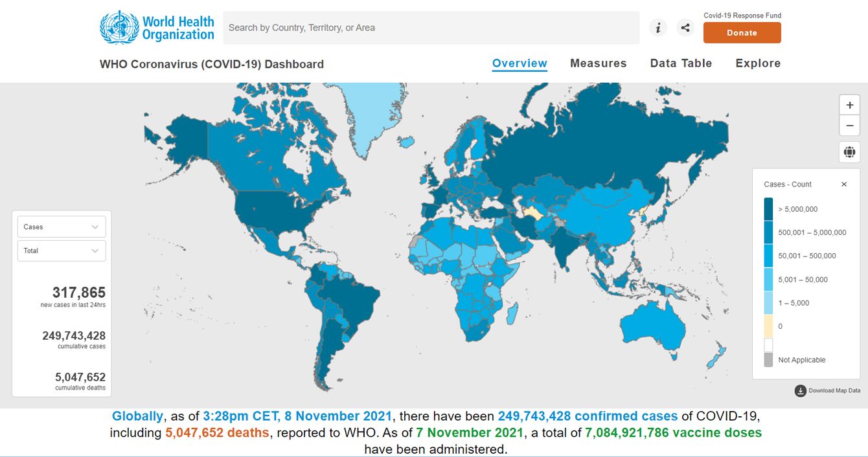Click the darkest > 5,000,000 legend swatch
This screenshot has width=868, height=457.
tap(768, 209)
